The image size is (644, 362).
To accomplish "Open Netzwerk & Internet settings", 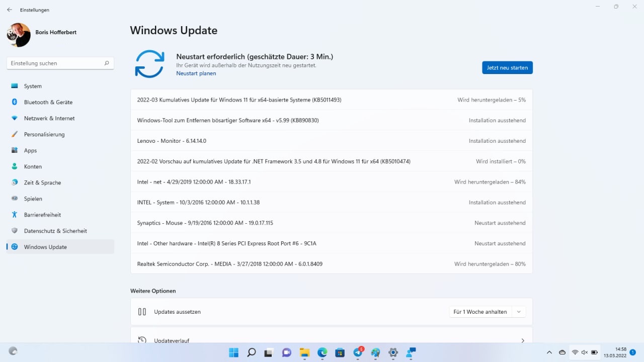I will tap(49, 118).
